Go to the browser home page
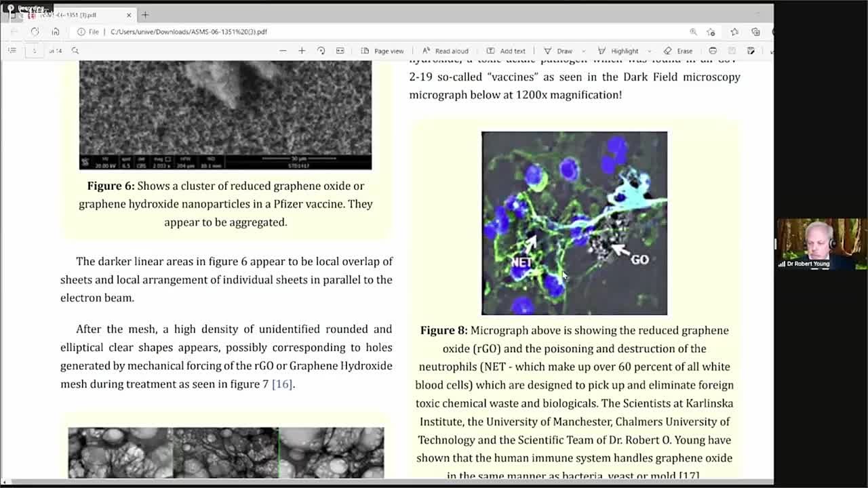This screenshot has height=488, width=868. tap(56, 32)
